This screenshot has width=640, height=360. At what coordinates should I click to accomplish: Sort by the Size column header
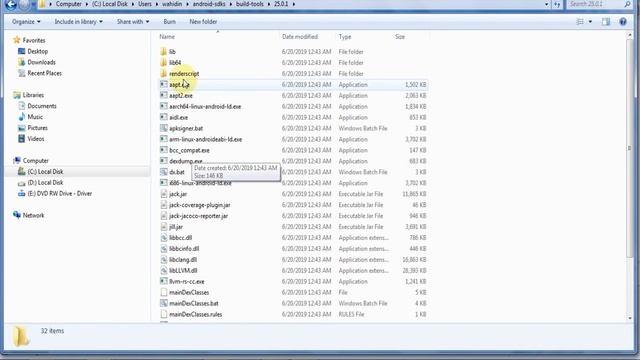coord(400,37)
